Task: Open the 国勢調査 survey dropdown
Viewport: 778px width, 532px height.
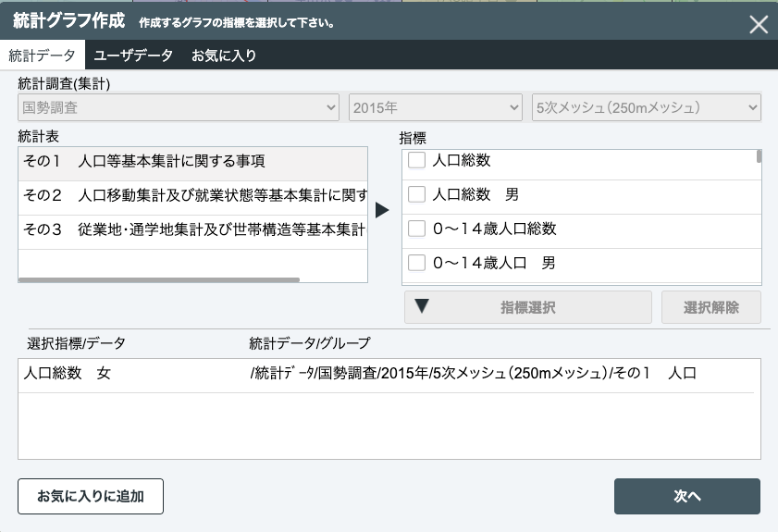Action: (179, 107)
